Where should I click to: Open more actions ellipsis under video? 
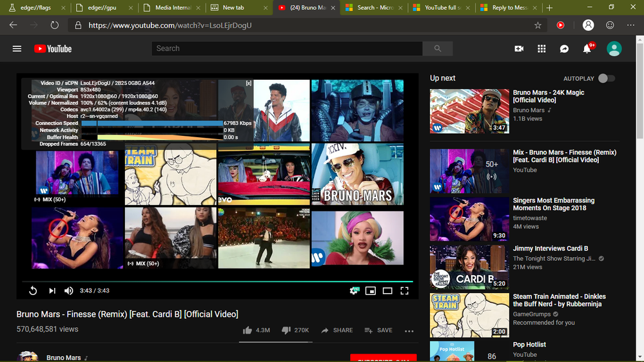coord(409,331)
